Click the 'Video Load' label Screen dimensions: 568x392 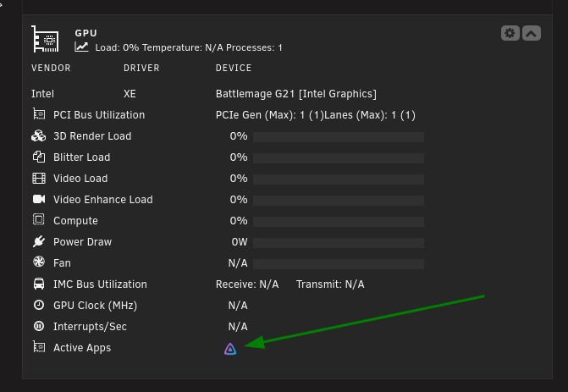pos(80,179)
